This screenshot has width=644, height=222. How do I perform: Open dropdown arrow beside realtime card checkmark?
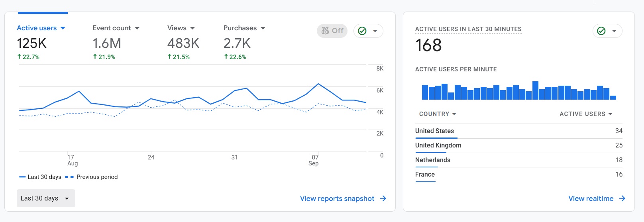pos(614,31)
